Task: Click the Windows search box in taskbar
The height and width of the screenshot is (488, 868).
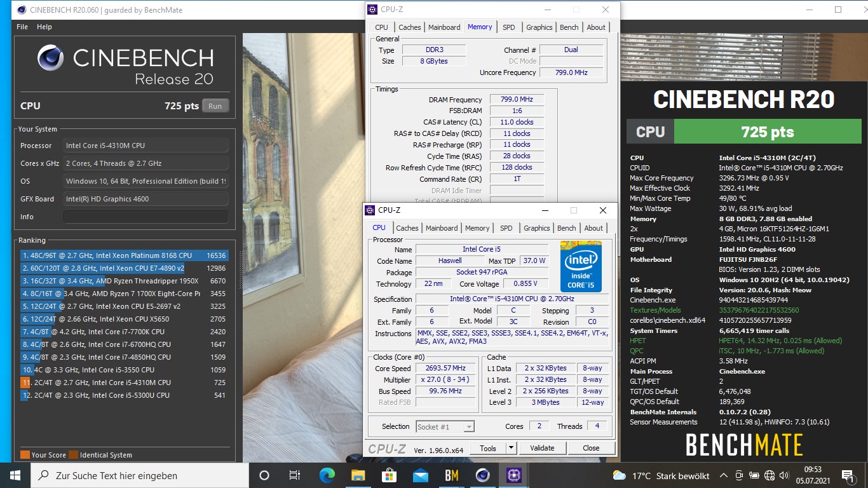Action: tap(140, 475)
